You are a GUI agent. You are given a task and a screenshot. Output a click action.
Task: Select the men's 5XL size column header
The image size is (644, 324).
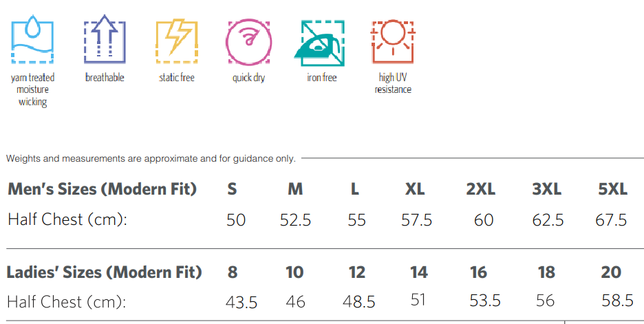tap(613, 190)
